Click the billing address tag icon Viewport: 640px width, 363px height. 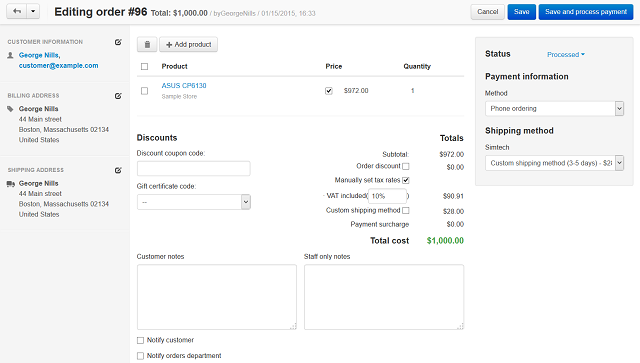click(x=11, y=109)
